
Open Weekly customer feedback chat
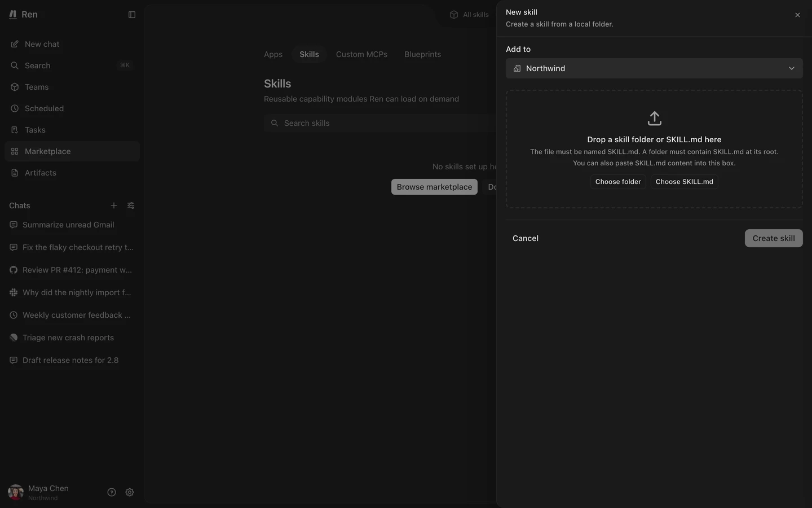pos(72,315)
